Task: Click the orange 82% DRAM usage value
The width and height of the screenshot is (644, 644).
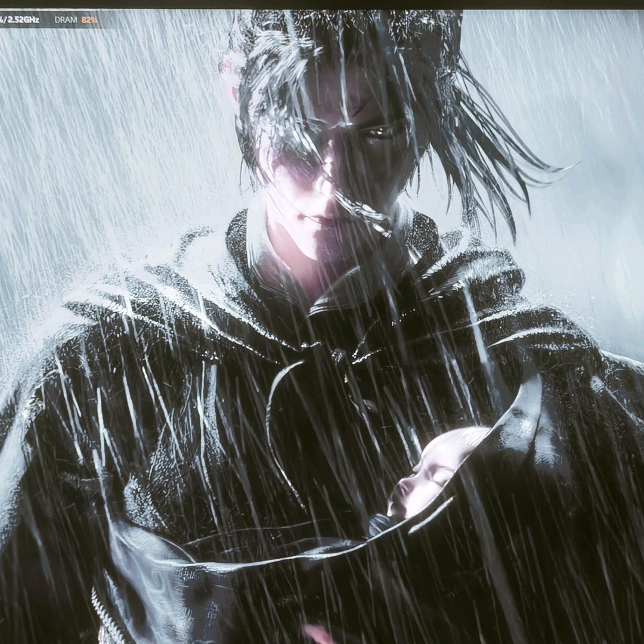Action: 89,20
